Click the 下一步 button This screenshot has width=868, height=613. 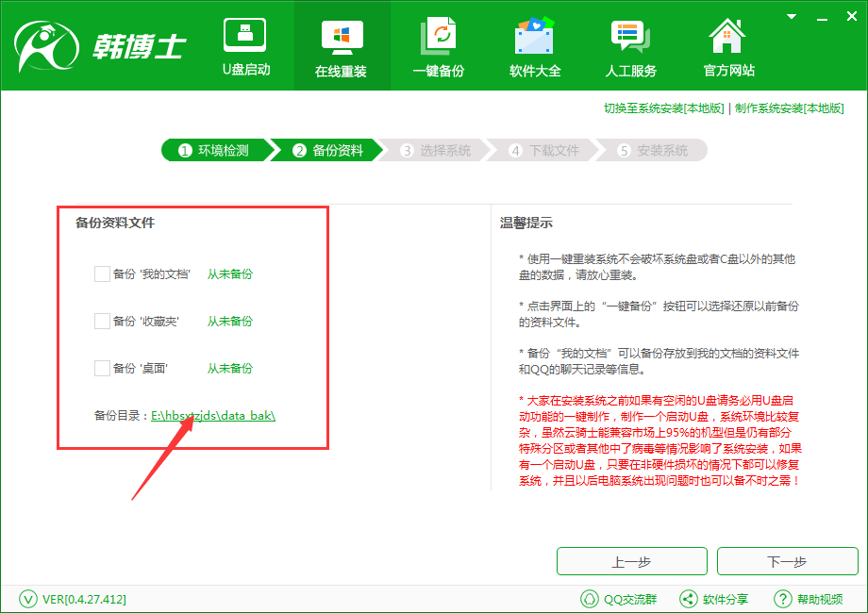click(x=787, y=561)
